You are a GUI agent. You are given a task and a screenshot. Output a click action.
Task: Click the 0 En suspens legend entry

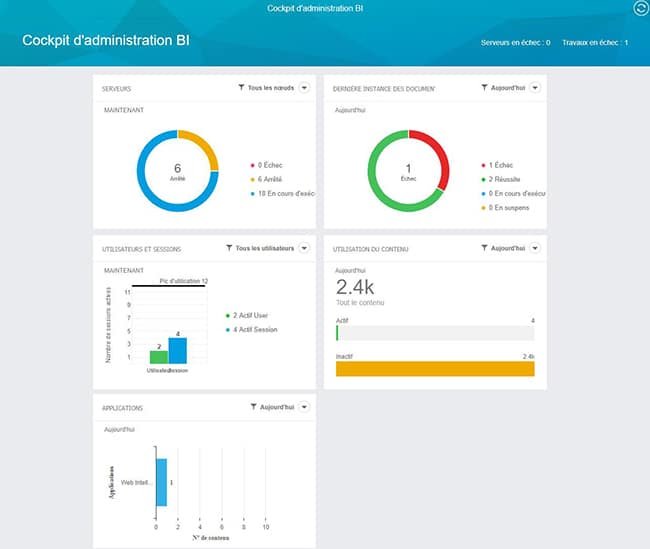point(505,208)
